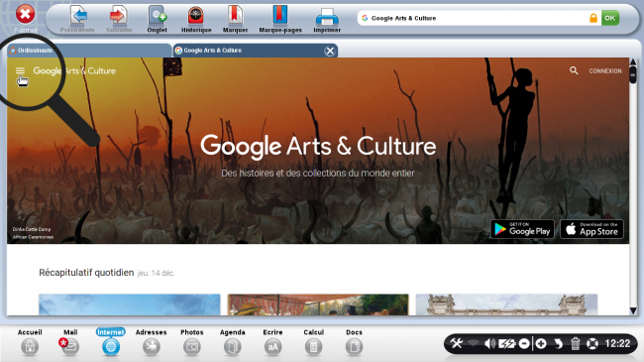Open the hamburger menu on Google Arts & Culture
Screen dimensions: 644x362
click(x=20, y=70)
